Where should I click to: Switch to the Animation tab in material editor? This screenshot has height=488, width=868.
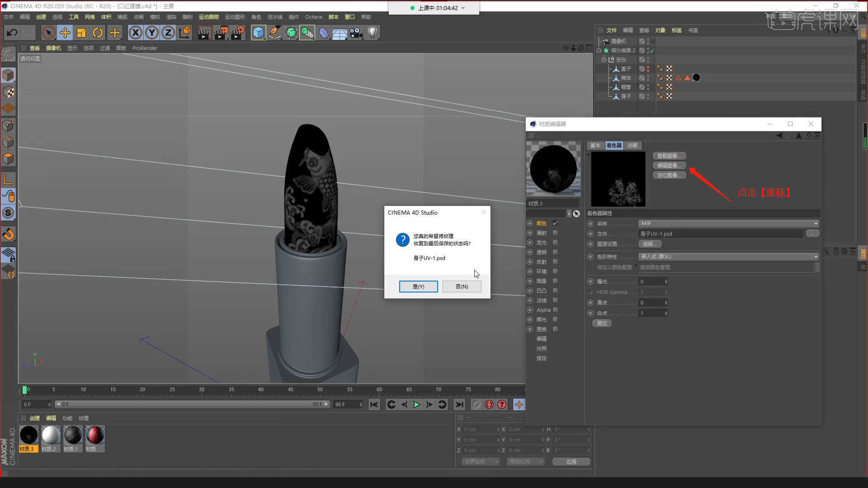click(632, 145)
